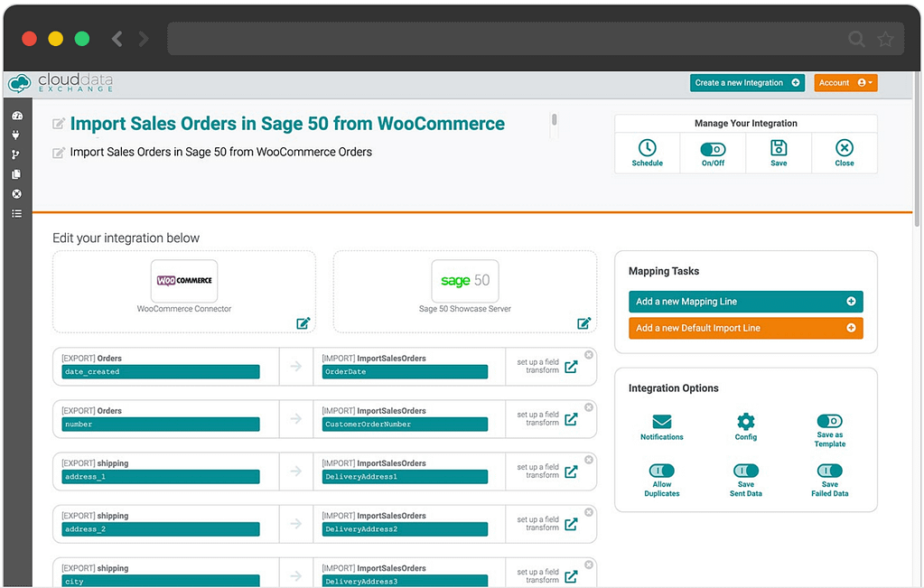Open the Account dropdown menu
Screen dimensions: 924x588
pyautogui.click(x=845, y=83)
